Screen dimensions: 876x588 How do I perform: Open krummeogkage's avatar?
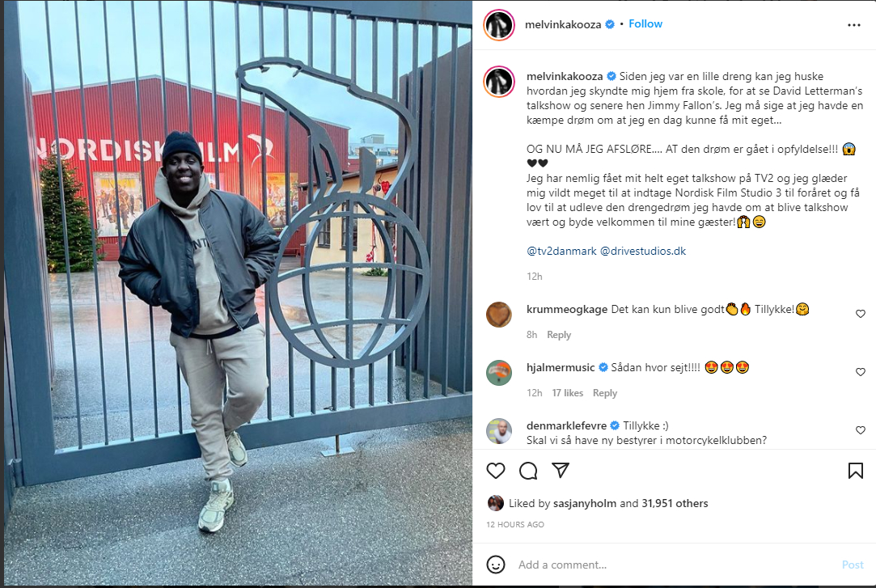point(499,315)
